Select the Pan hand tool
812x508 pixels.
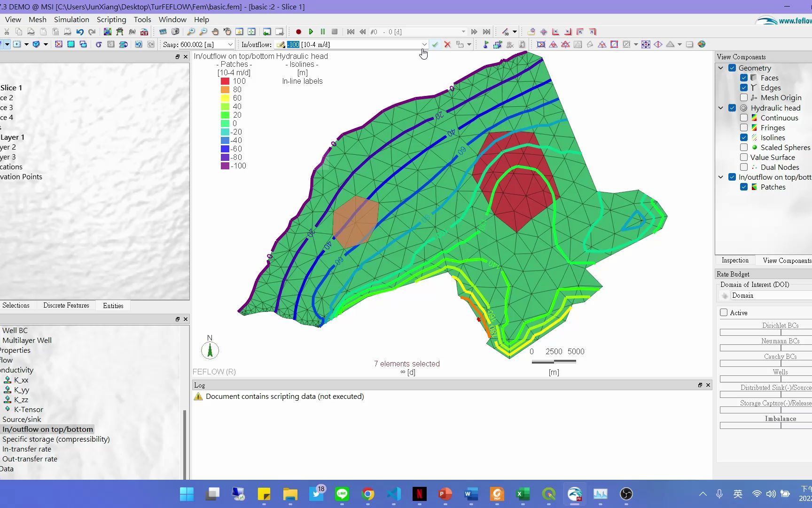(215, 32)
